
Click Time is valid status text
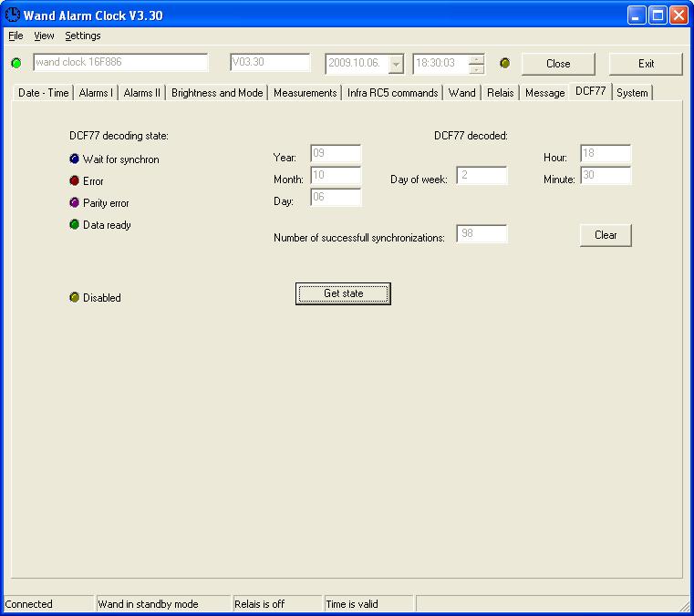(352, 604)
